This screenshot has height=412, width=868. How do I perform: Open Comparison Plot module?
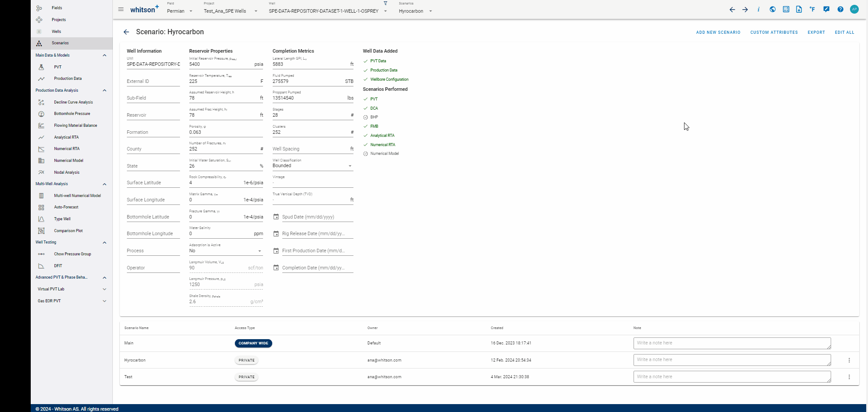72,231
